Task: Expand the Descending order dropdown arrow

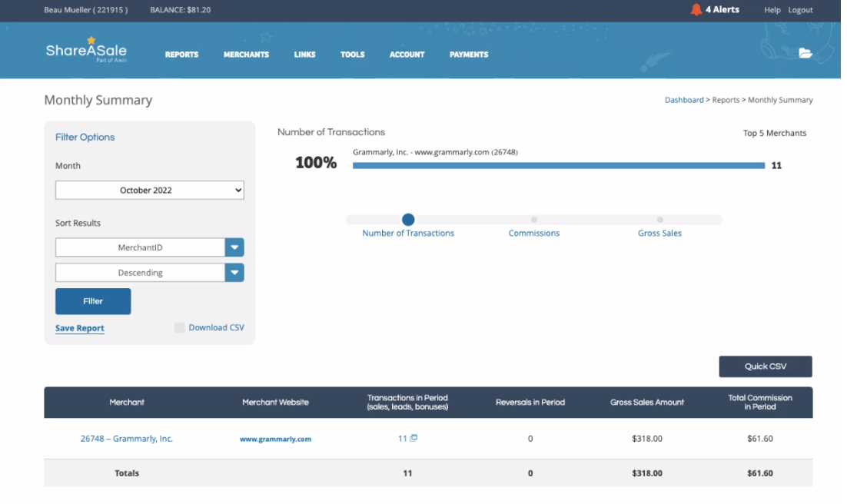Action: pyautogui.click(x=234, y=273)
